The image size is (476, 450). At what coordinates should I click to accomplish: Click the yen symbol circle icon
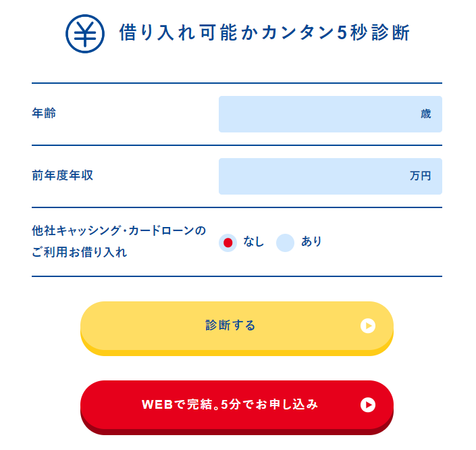(x=85, y=34)
